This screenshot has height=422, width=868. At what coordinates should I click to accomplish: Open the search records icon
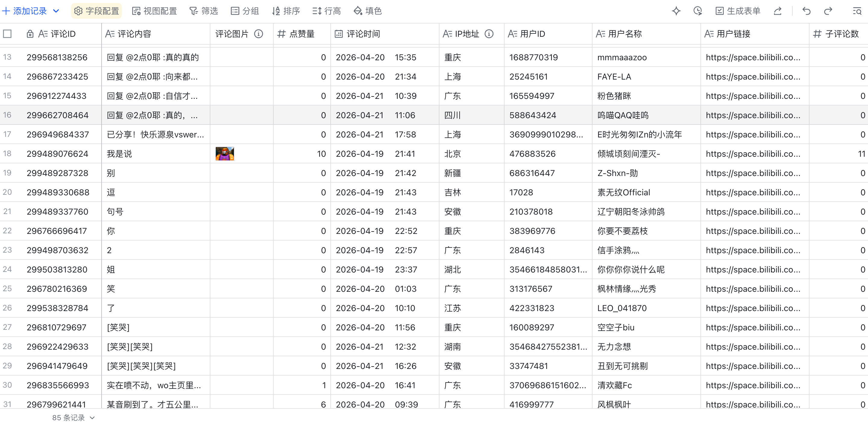point(857,11)
